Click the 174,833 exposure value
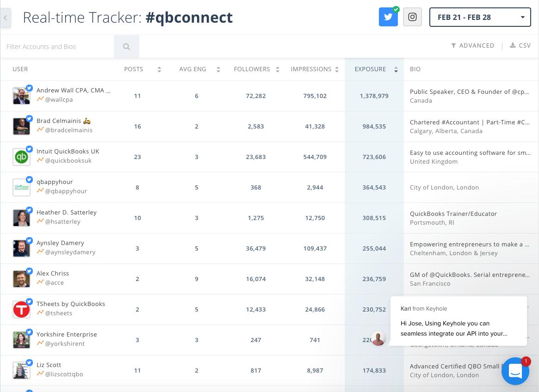This screenshot has width=539, height=392. [x=374, y=370]
